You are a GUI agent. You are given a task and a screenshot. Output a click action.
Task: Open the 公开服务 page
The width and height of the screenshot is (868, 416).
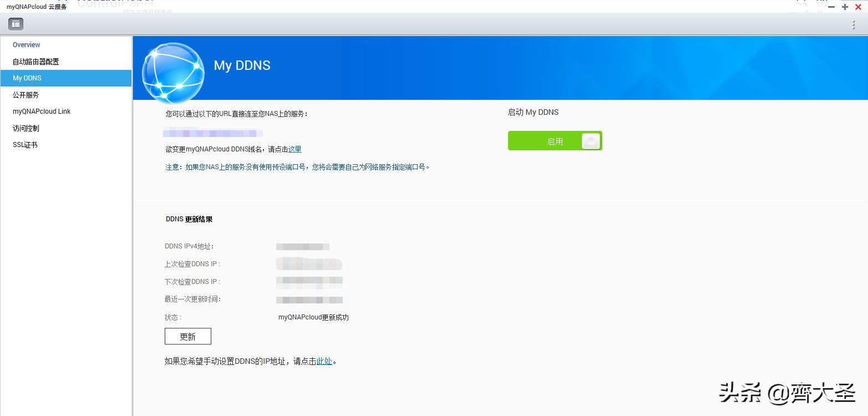pyautogui.click(x=26, y=94)
